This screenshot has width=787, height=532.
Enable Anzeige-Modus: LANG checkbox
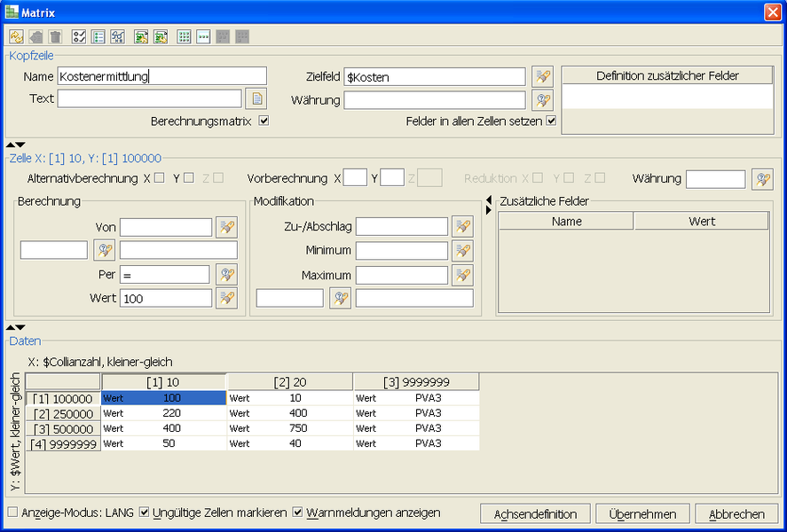tap(12, 512)
